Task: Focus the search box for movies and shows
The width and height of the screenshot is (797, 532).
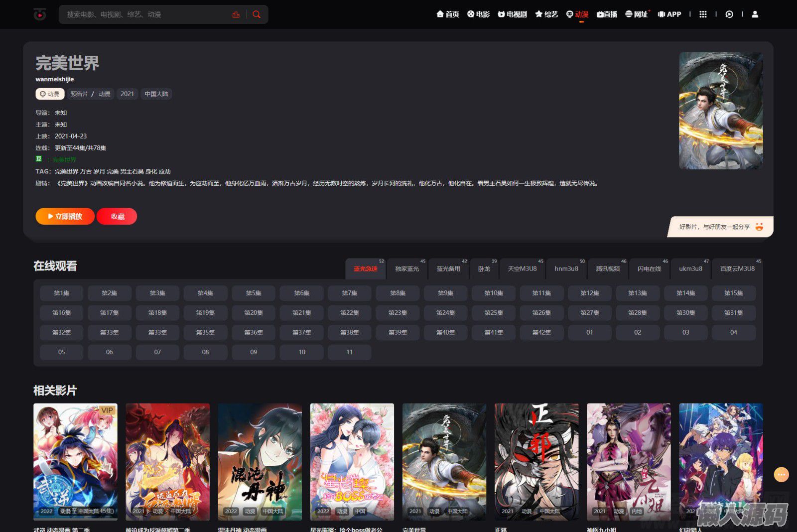Action: tap(147, 14)
